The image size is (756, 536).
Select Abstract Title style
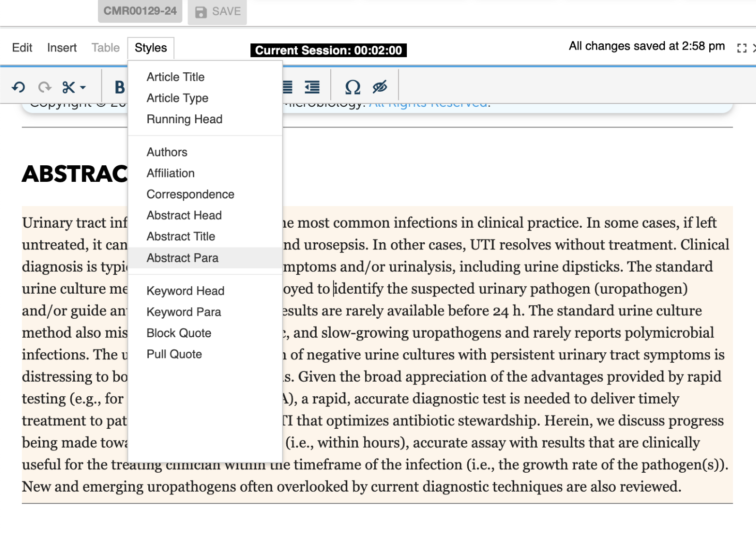(205, 237)
